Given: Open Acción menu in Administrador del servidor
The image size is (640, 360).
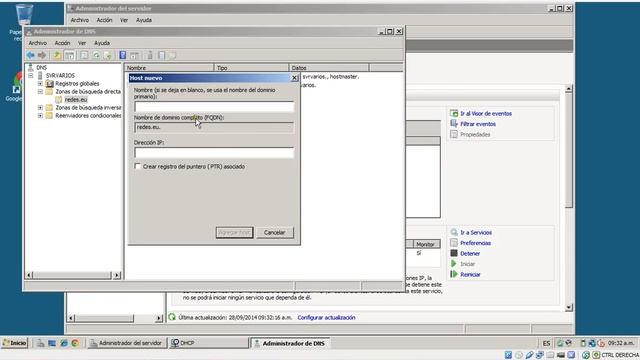Looking at the screenshot, I should pyautogui.click(x=104, y=20).
